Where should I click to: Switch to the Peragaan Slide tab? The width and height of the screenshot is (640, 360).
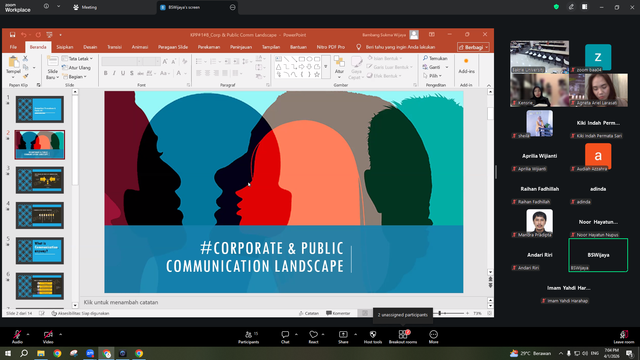(173, 47)
